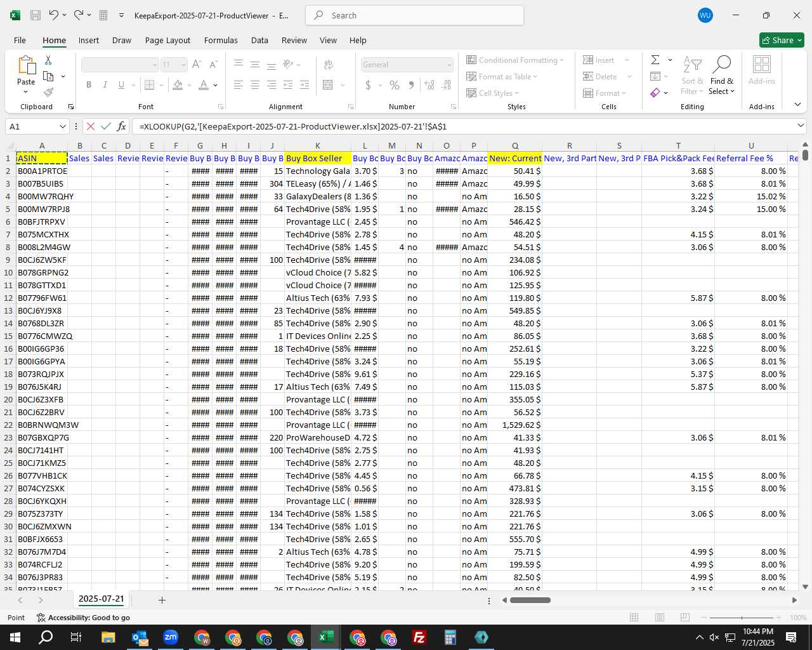Toggle Underline formatting button
Screen dimensions: 812x650
click(121, 84)
